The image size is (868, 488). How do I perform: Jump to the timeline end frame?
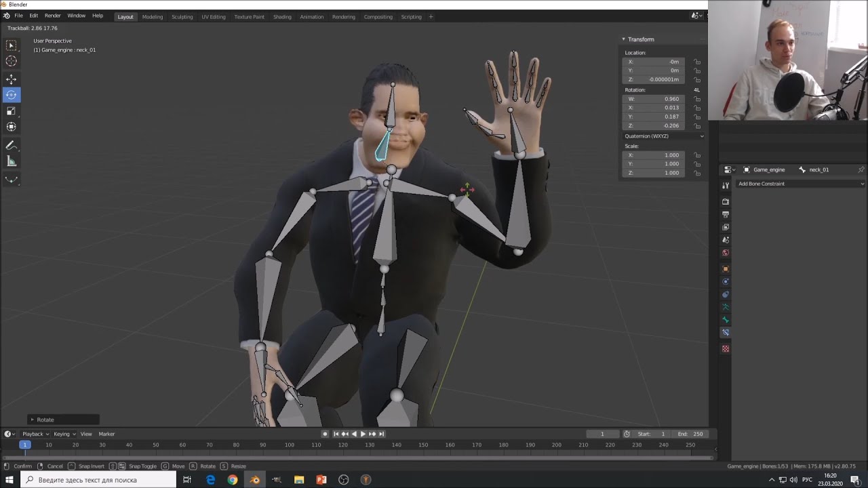point(381,434)
